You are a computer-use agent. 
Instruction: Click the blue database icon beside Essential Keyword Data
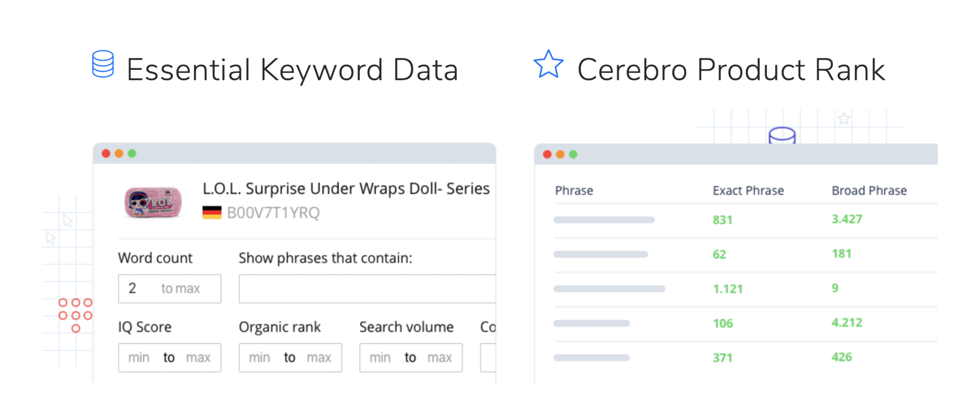coord(103,64)
